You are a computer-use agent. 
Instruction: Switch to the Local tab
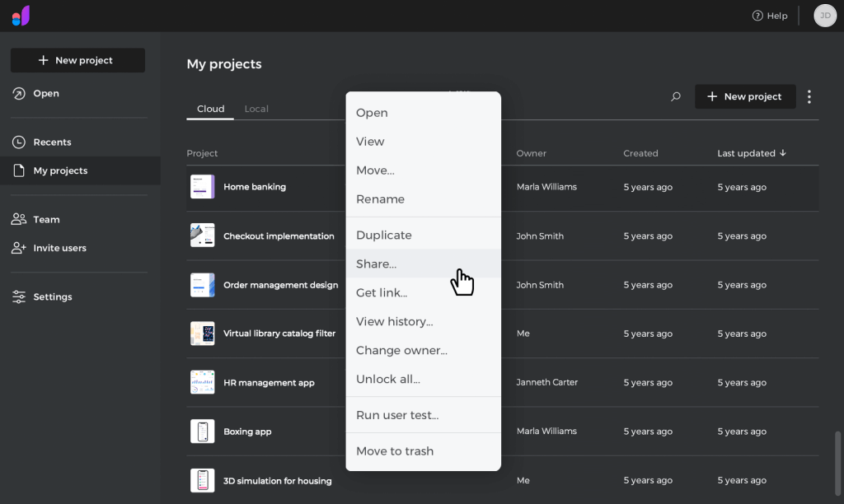pos(256,108)
